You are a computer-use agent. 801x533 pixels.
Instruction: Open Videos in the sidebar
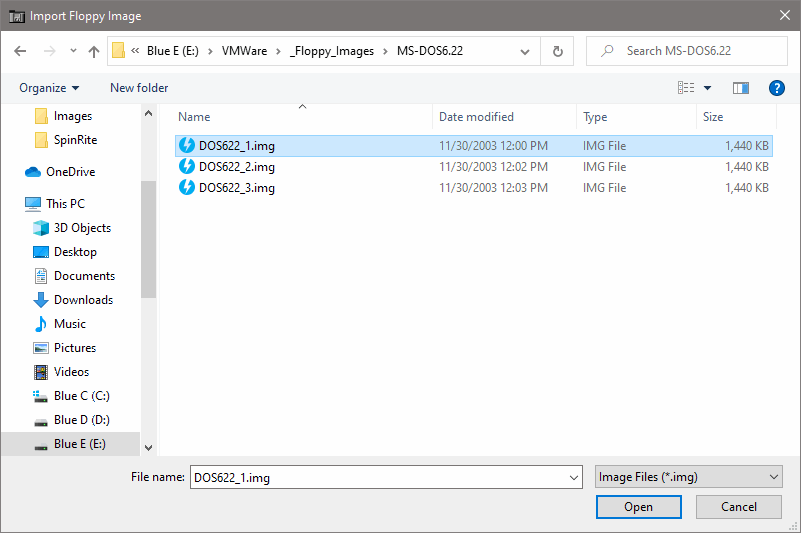click(71, 372)
